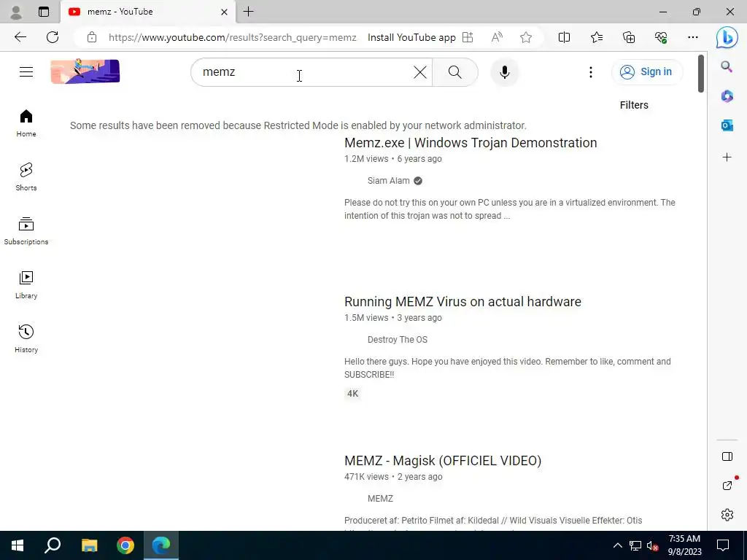Open Edge Settings and more menu
747x560 pixels.
693,37
